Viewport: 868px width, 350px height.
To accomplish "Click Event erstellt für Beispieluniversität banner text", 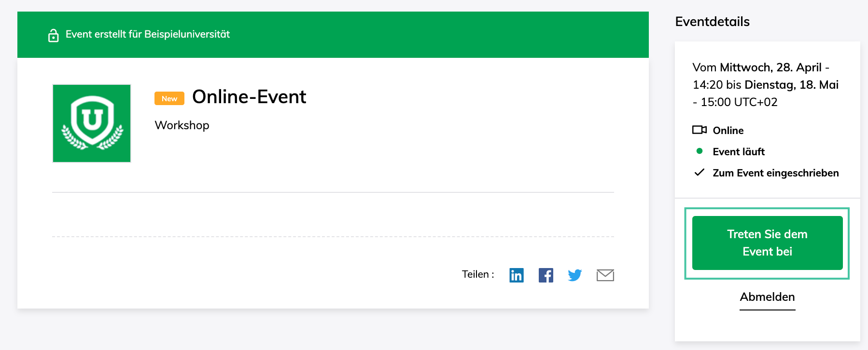I will pyautogui.click(x=148, y=34).
